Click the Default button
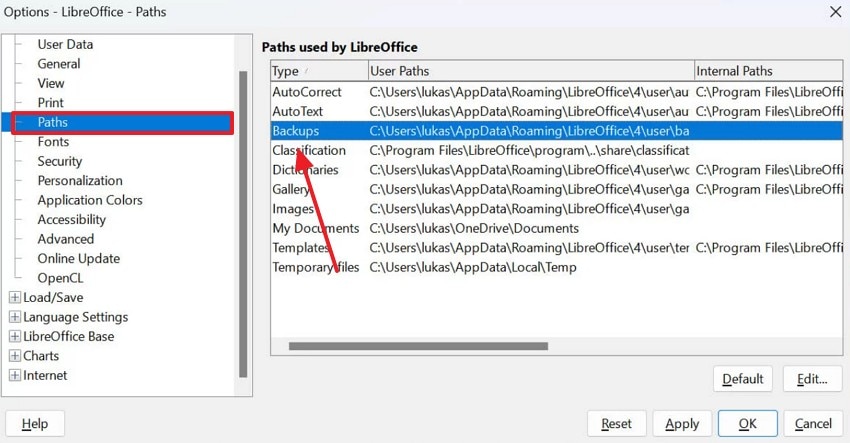Viewport: 850px width, 443px height. pyautogui.click(x=743, y=379)
